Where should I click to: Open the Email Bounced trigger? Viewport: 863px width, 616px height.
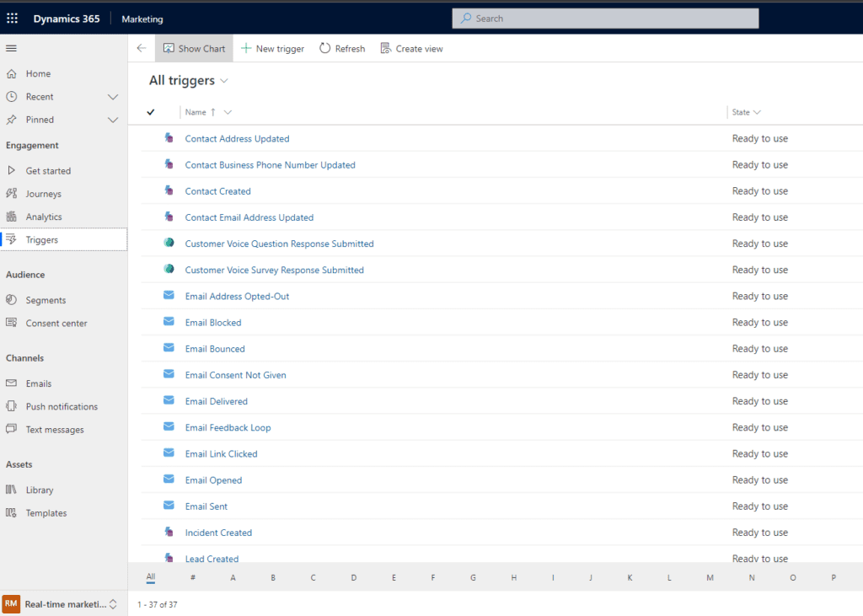[x=215, y=349]
